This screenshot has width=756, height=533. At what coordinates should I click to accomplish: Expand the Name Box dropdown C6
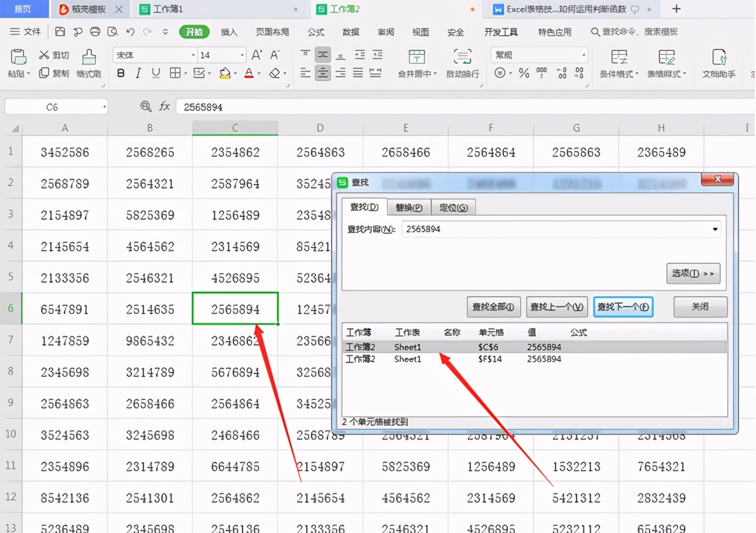coord(104,106)
